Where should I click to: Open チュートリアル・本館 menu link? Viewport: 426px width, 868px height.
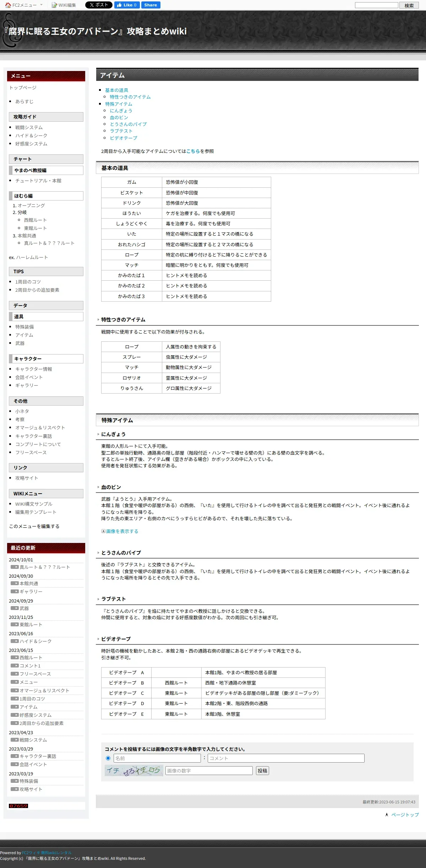pyautogui.click(x=38, y=181)
